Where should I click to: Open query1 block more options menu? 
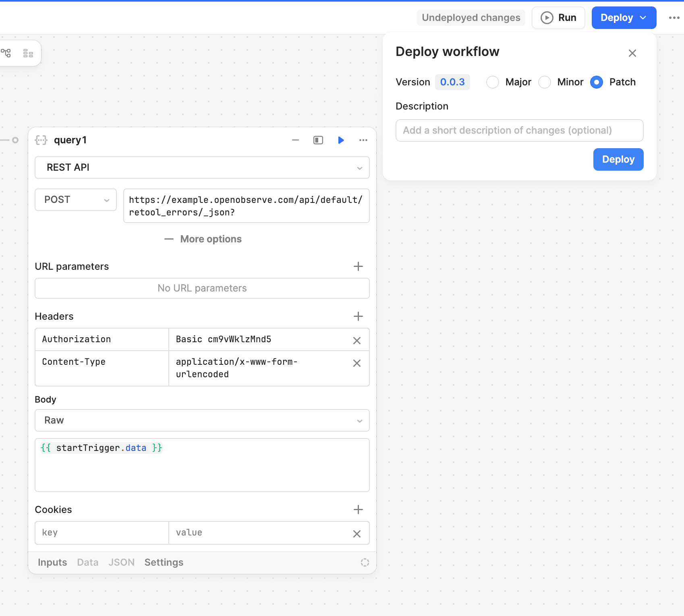point(363,140)
